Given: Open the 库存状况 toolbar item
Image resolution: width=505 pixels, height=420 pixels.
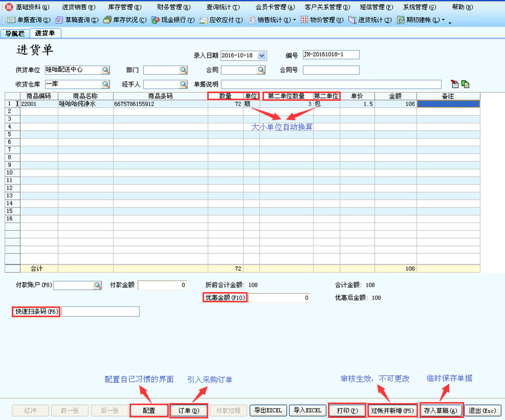Looking at the screenshot, I should click(125, 20).
